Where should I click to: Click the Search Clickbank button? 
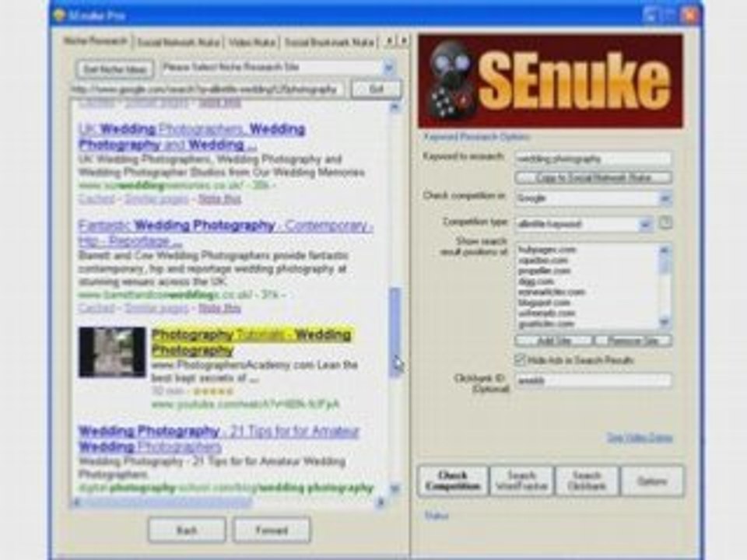[x=587, y=481]
